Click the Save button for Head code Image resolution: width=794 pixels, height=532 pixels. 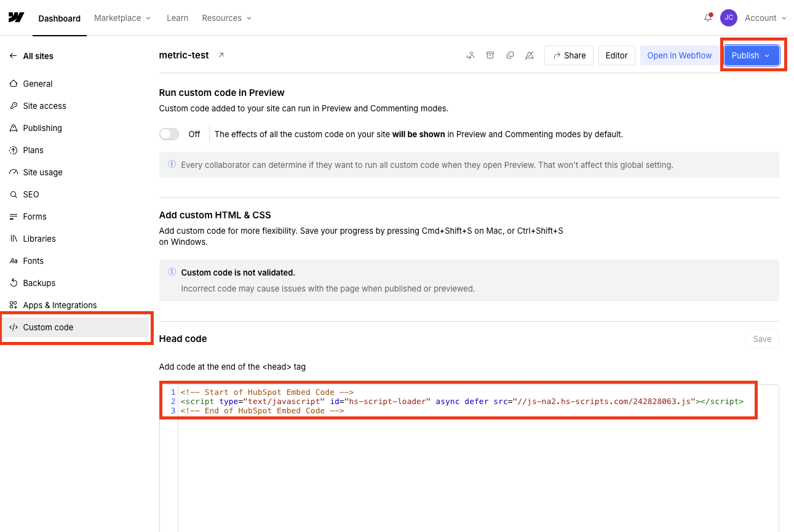tap(762, 339)
